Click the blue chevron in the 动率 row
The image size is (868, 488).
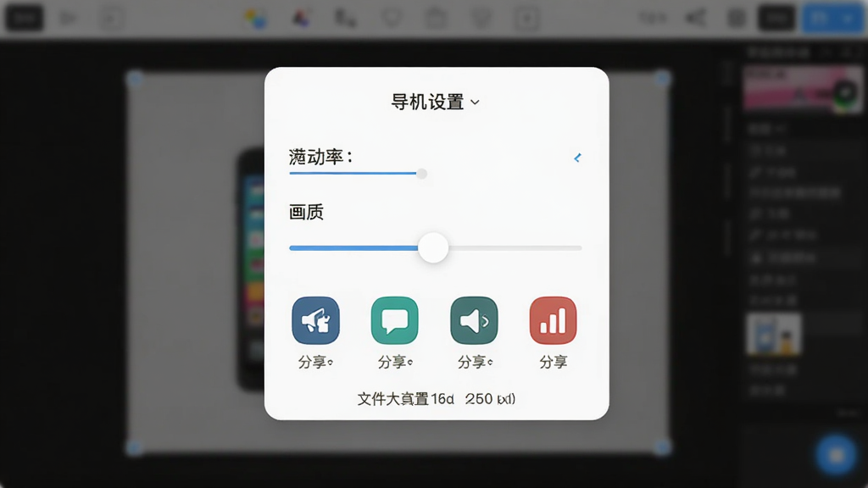tap(577, 158)
